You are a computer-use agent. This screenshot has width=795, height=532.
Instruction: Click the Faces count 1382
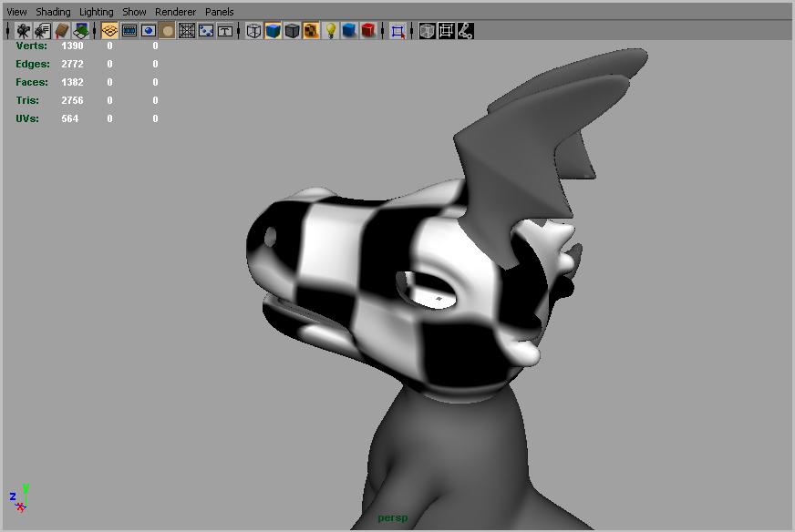[72, 82]
